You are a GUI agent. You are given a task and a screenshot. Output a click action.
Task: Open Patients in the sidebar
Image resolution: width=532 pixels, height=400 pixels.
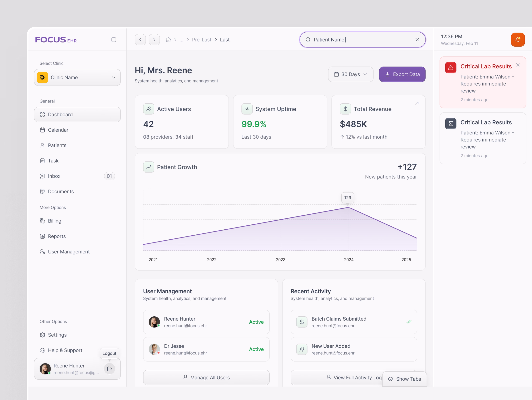point(77,145)
